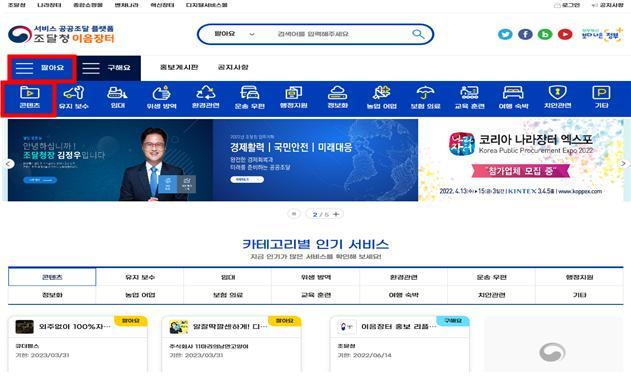Go to 혁신장터 top link

(x=162, y=5)
